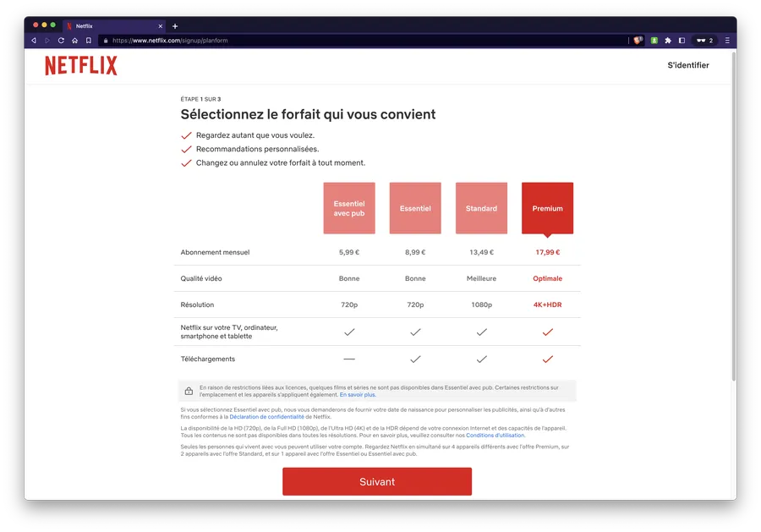761x532 pixels.
Task: Reload the Netflix page
Action: [61, 41]
